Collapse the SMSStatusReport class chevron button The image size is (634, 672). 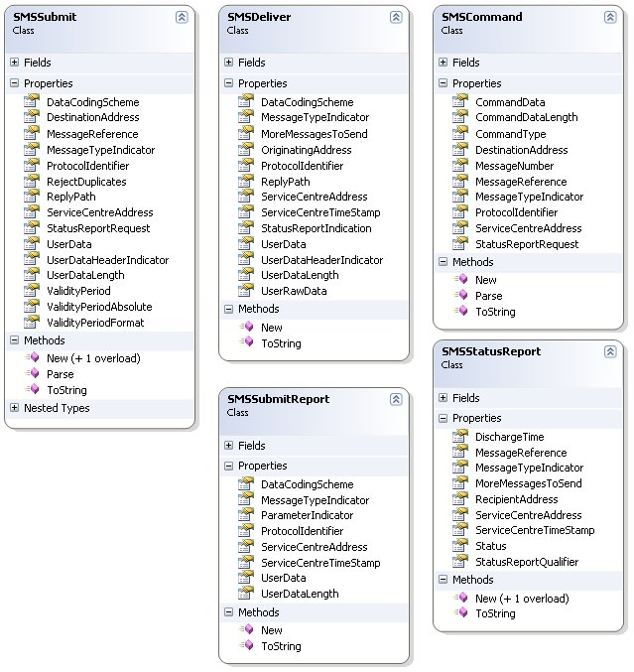(610, 351)
